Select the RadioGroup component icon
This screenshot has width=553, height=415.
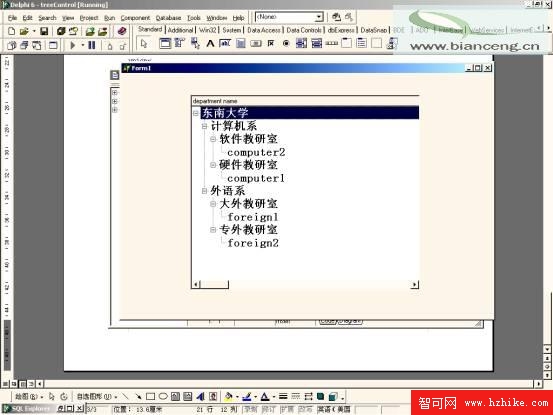(361, 43)
